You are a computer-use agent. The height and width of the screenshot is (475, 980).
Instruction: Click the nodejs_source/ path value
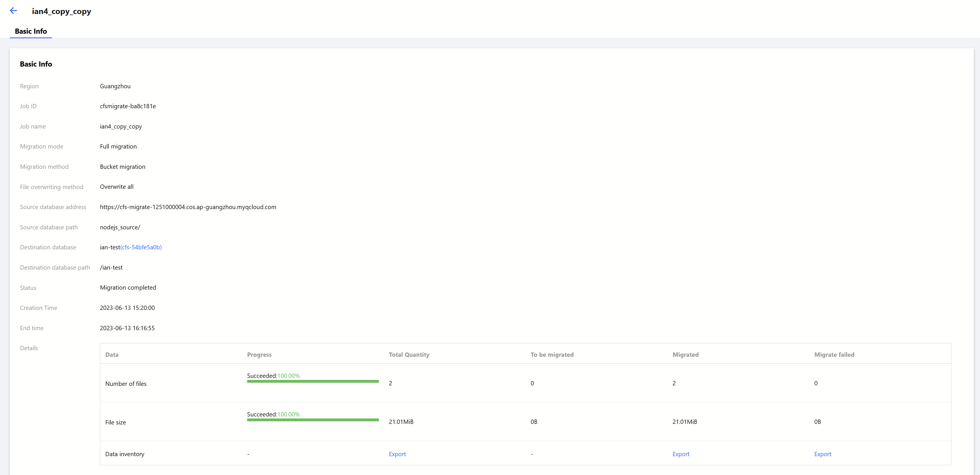120,227
